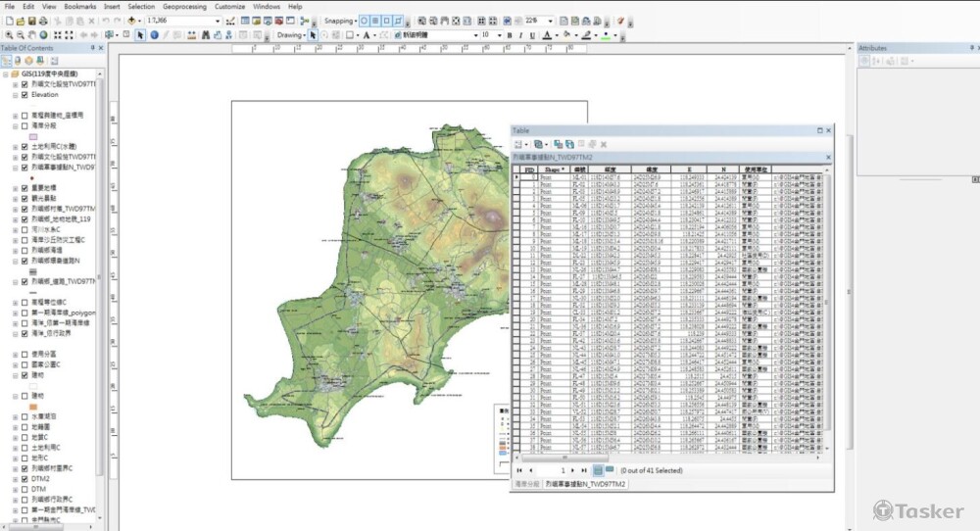Open the Snapping dropdown menu

point(339,21)
